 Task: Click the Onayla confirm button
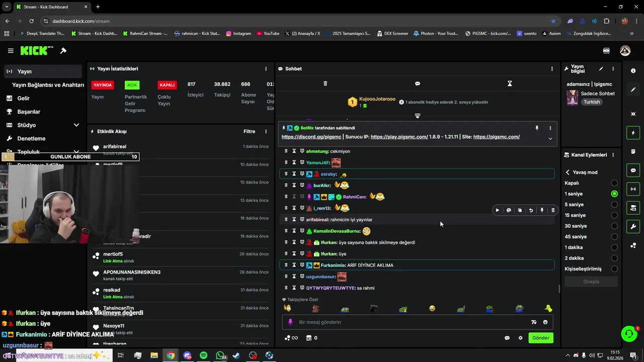pos(591,282)
